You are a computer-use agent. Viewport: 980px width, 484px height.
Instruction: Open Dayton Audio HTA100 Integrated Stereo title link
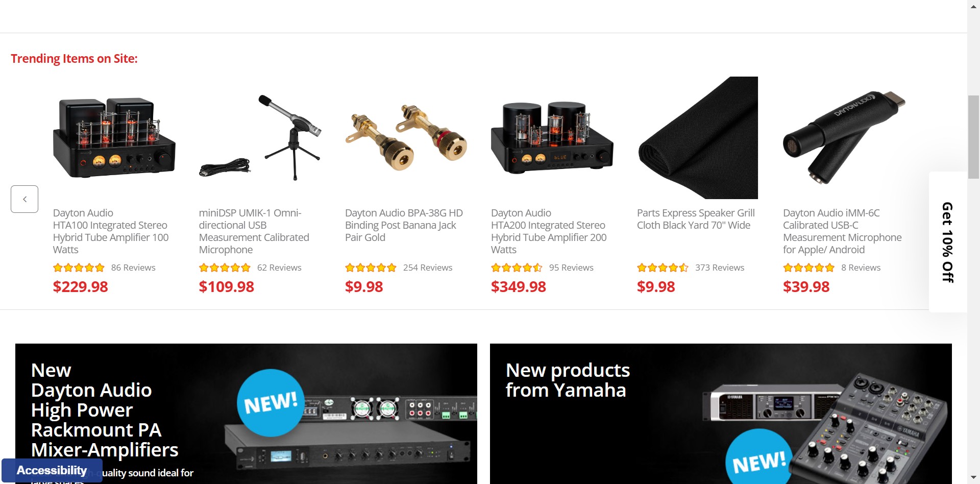(111, 231)
